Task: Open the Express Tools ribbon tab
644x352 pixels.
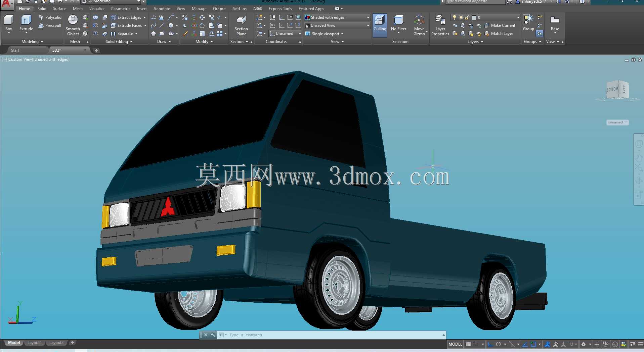Action: coord(280,9)
